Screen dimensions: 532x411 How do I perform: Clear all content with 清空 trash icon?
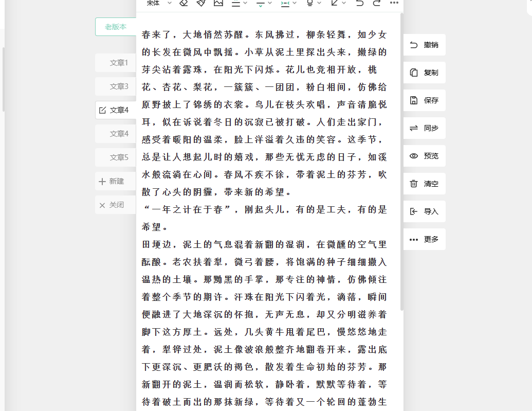pyautogui.click(x=424, y=184)
